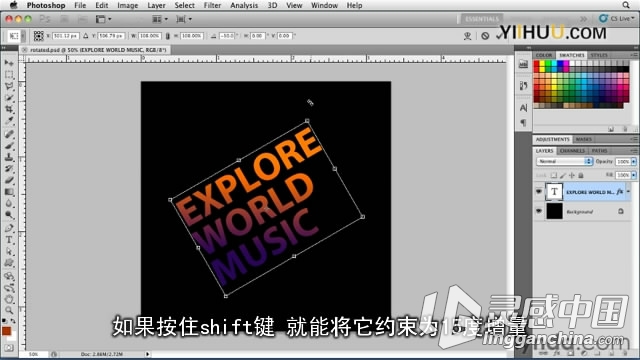Open the collapsed Paragraph panel icon
The image size is (640, 360).
click(x=524, y=122)
